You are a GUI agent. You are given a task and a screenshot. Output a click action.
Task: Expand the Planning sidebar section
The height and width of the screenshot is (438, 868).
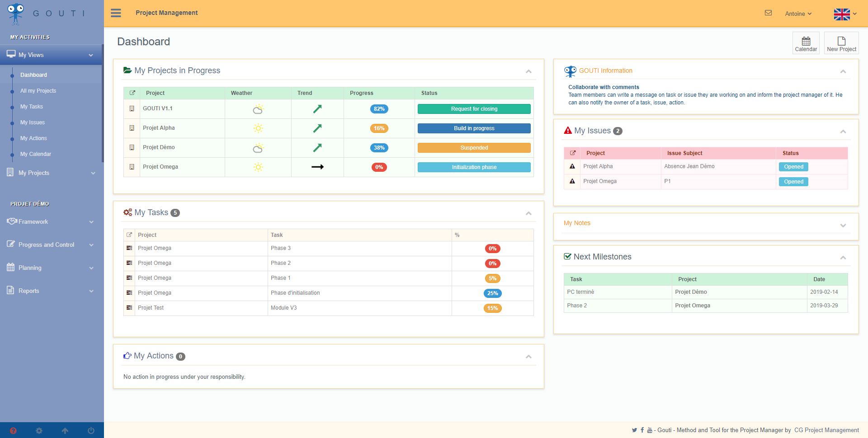pyautogui.click(x=51, y=268)
